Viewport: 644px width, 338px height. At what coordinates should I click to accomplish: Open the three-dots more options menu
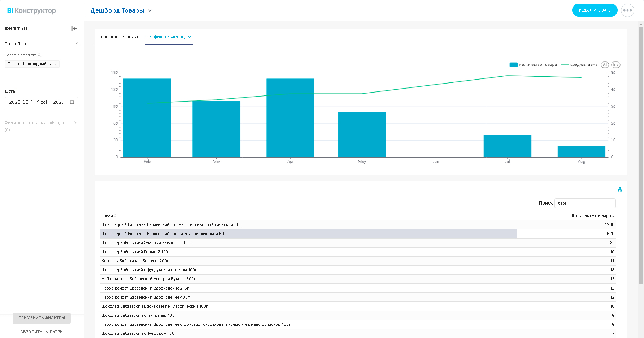[627, 10]
